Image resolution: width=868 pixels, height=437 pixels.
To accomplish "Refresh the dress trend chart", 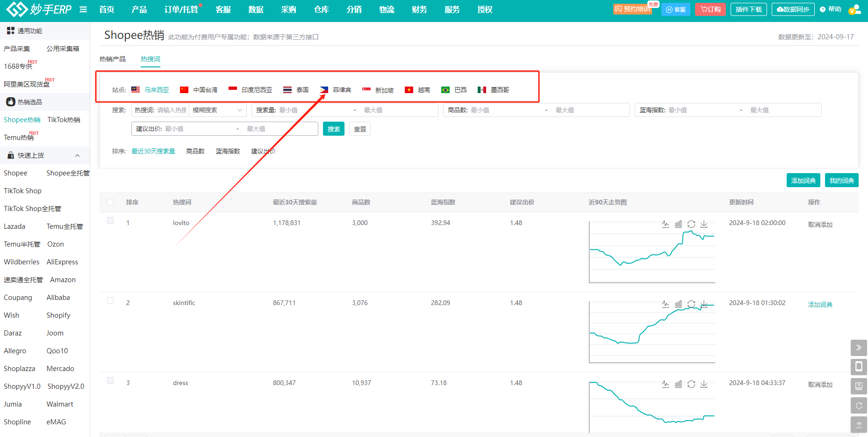I will (x=691, y=384).
